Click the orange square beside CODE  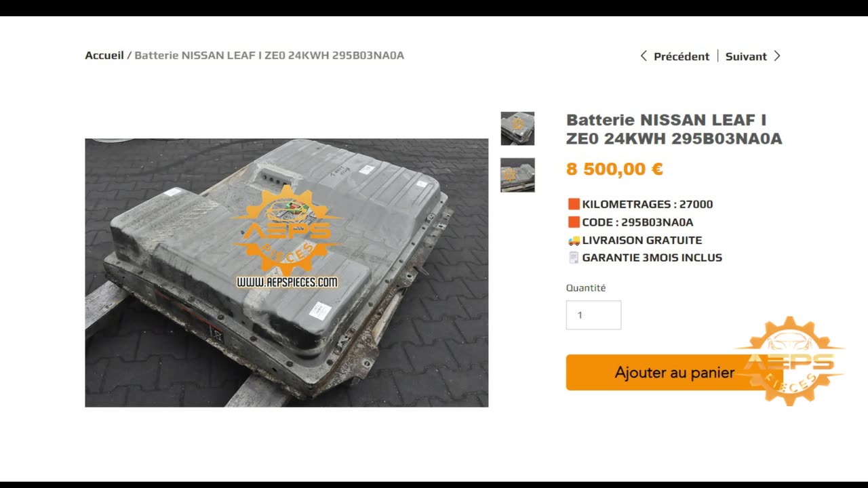coord(574,222)
